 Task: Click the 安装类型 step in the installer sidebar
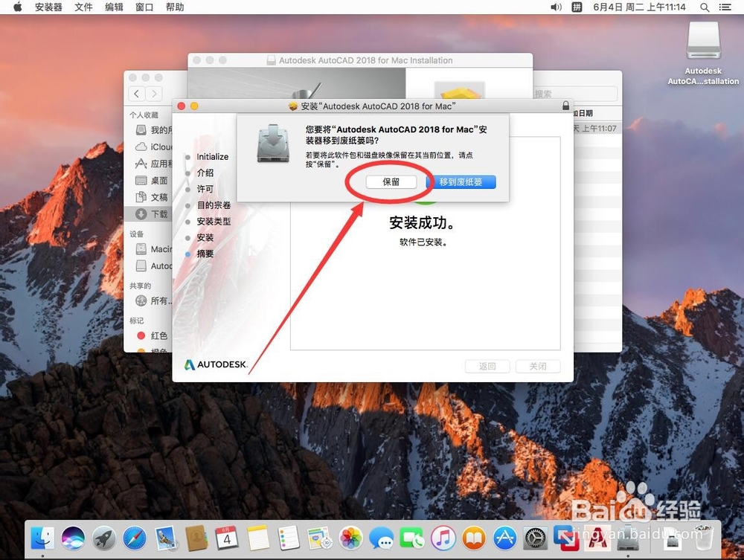(x=213, y=222)
